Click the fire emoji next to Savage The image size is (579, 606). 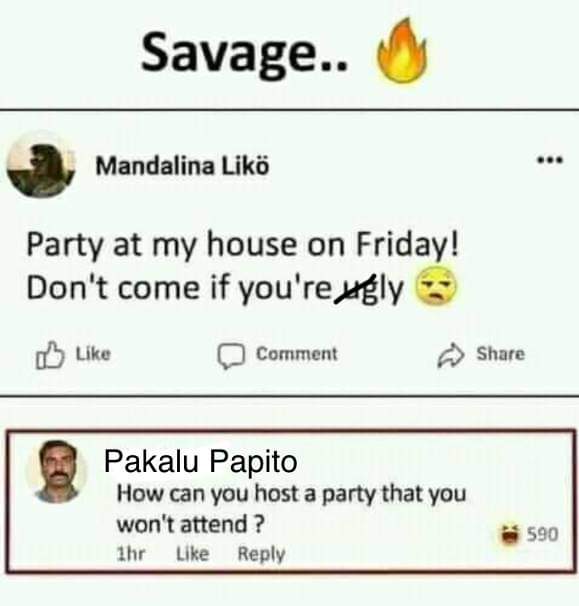coord(402,51)
